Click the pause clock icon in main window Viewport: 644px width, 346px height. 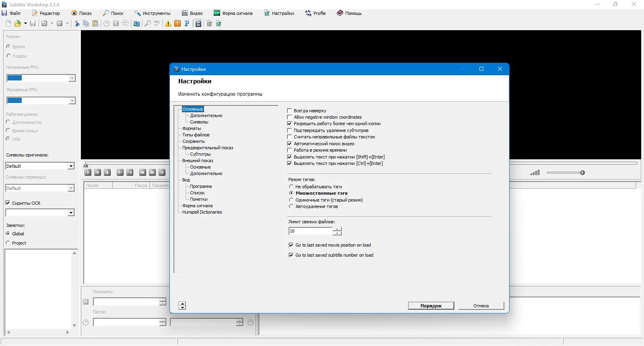click(x=85, y=322)
